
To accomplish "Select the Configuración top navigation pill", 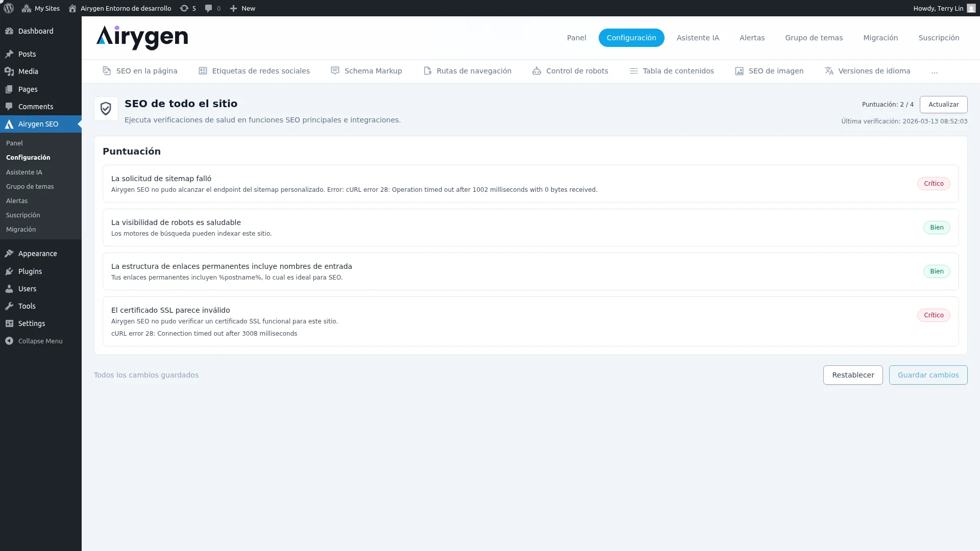I will pos(631,38).
